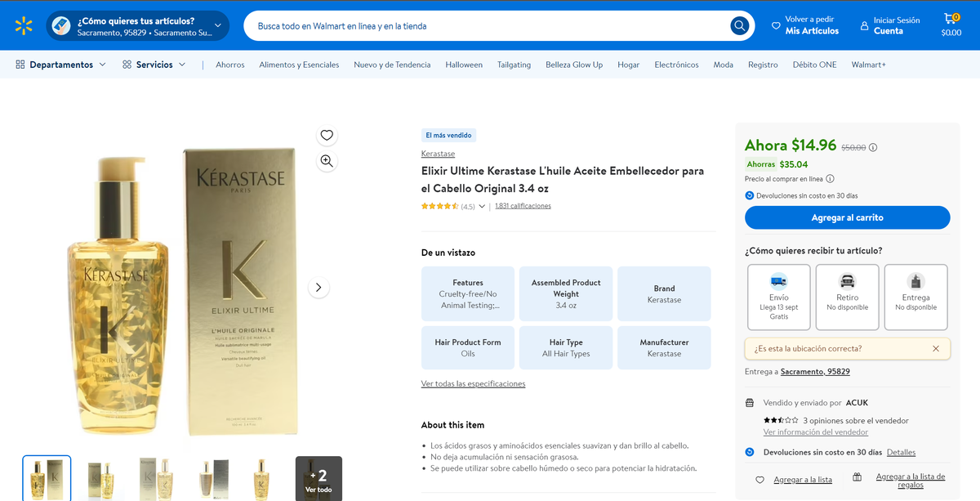Zoom the product image with magnifier icon
The image size is (980, 501).
point(327,161)
